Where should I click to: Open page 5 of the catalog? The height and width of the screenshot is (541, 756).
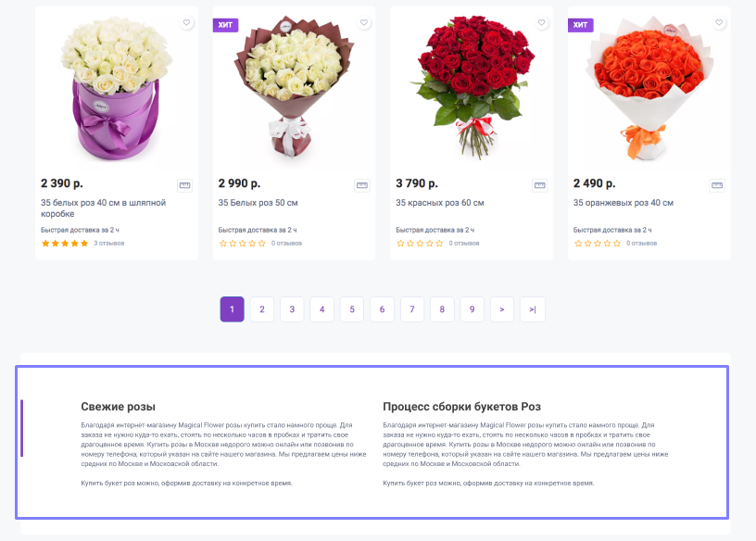(x=352, y=309)
